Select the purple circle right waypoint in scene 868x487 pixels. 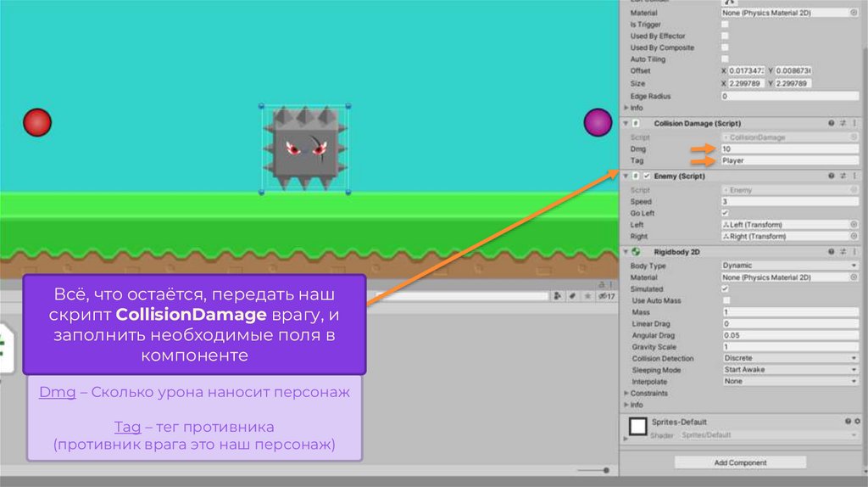click(598, 122)
